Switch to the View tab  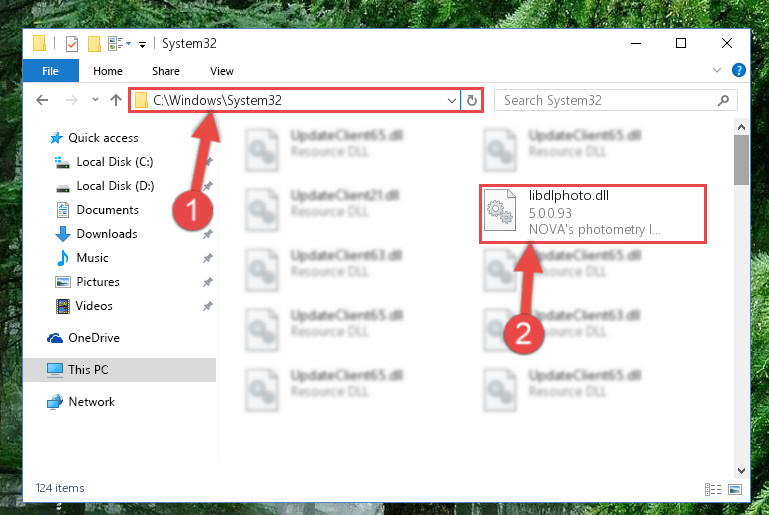point(222,71)
